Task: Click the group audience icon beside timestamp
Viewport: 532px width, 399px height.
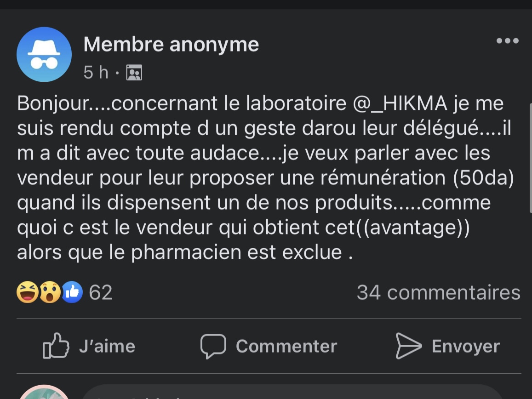Action: coord(134,73)
